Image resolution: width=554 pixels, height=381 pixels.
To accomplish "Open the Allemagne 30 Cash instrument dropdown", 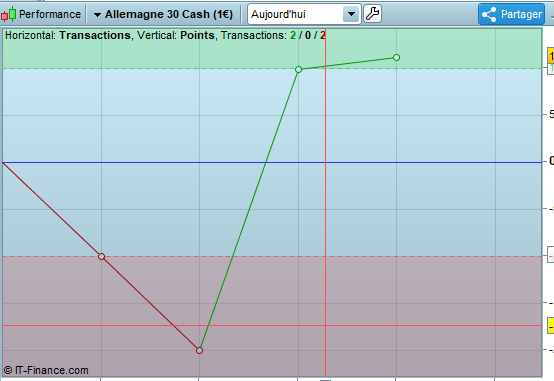I will [x=163, y=14].
